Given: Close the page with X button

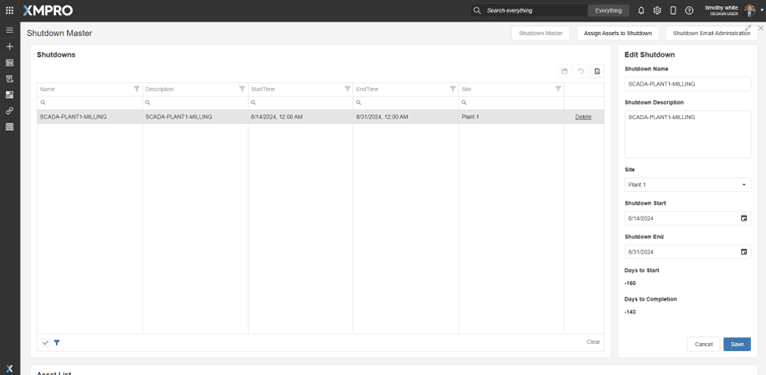Looking at the screenshot, I should pos(761,28).
